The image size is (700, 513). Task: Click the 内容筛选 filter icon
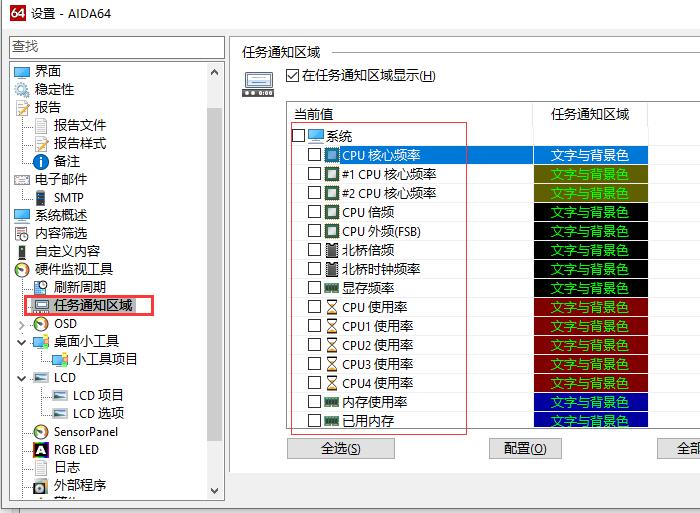(x=22, y=234)
